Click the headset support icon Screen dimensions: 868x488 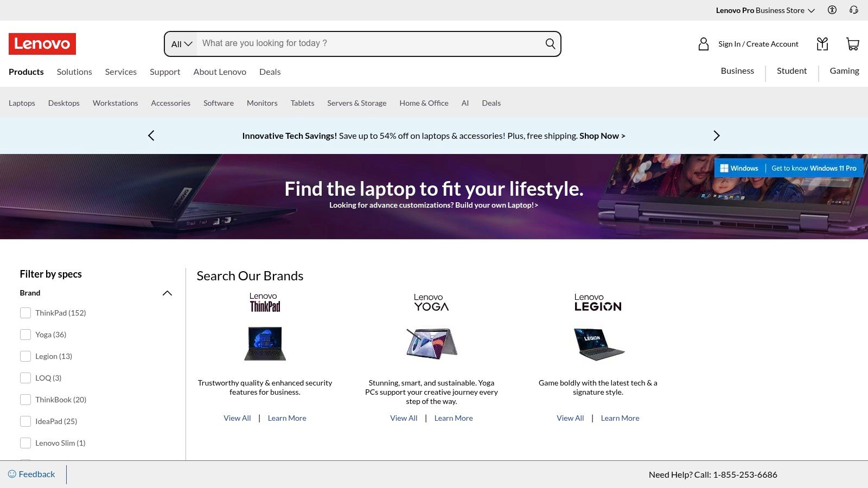[x=854, y=10]
